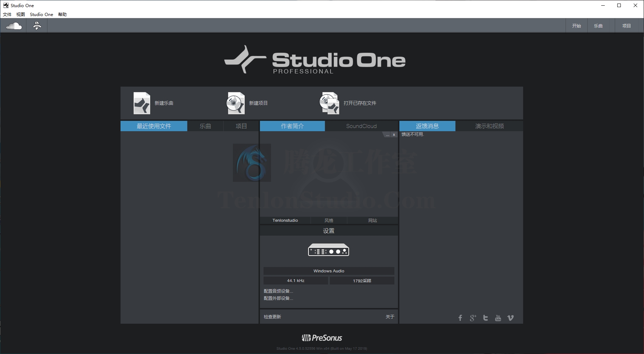The width and height of the screenshot is (644, 354).
Task: Click the ellipsis button in artist profile
Action: click(x=388, y=135)
